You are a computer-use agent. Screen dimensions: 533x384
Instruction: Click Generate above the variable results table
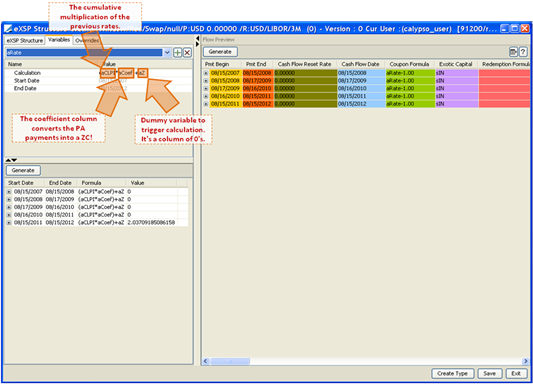click(23, 170)
